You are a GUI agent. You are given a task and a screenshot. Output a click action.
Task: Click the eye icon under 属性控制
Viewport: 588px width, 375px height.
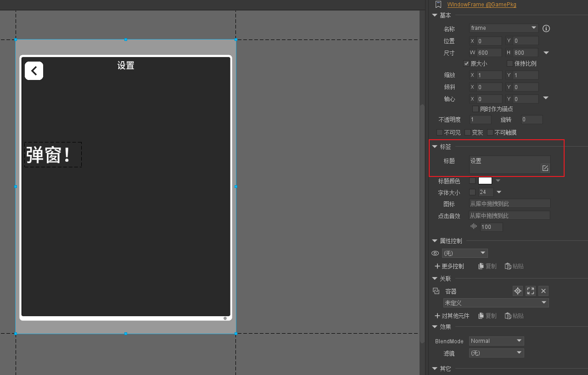pos(435,253)
